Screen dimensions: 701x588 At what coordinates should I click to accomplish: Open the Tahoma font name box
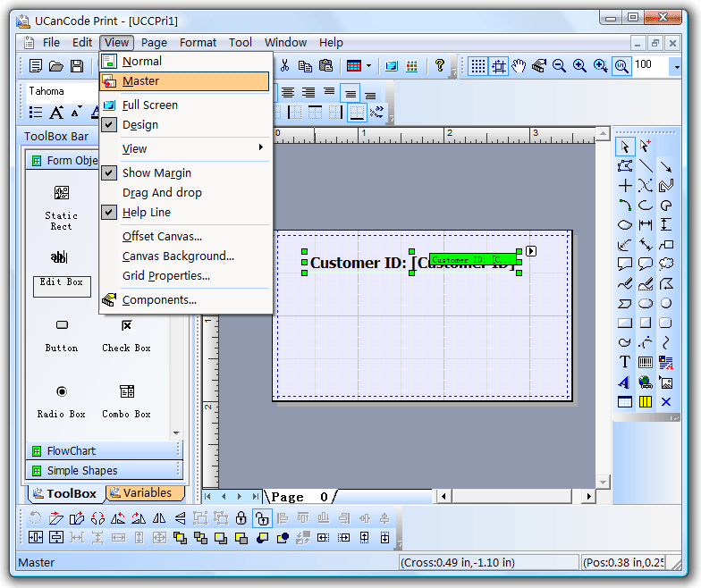[x=62, y=91]
